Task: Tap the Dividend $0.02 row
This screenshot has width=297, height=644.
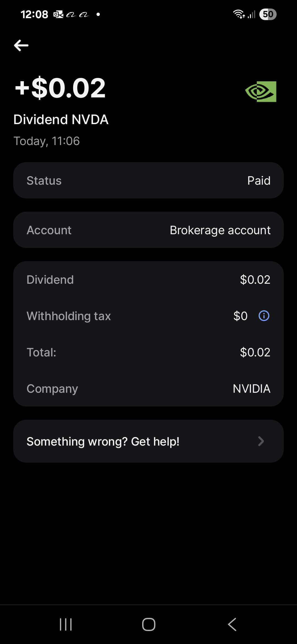Action: [148, 280]
